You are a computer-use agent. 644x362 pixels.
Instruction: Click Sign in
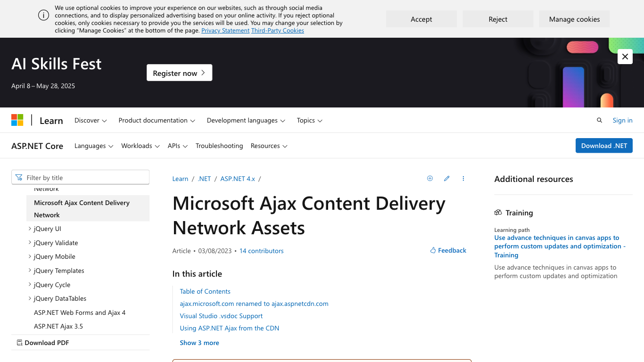pyautogui.click(x=622, y=120)
